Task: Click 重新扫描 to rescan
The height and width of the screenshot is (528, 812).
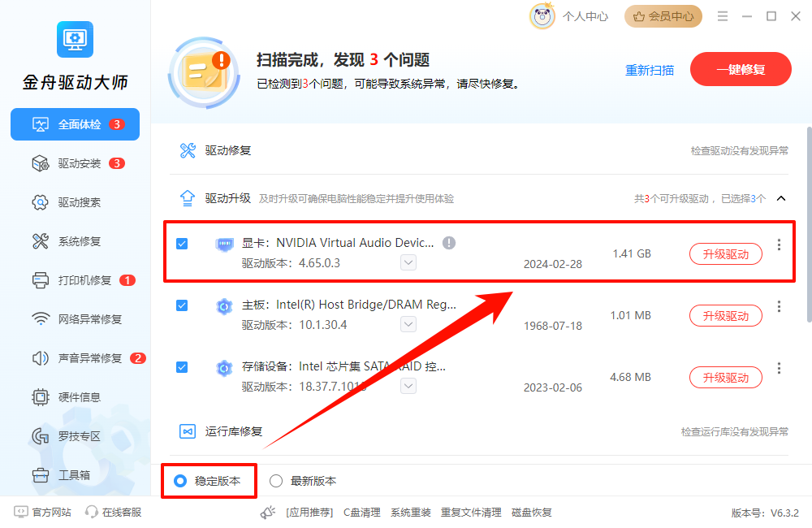Action: [650, 70]
